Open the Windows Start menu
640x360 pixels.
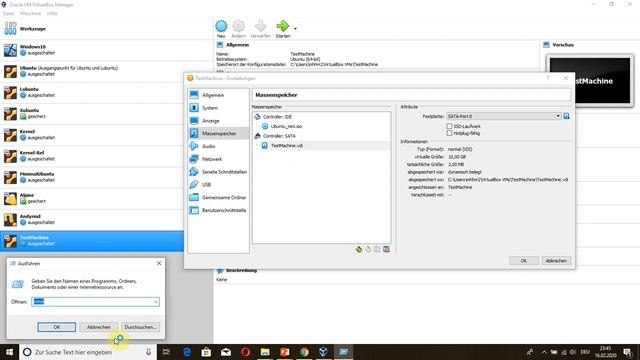click(9, 352)
